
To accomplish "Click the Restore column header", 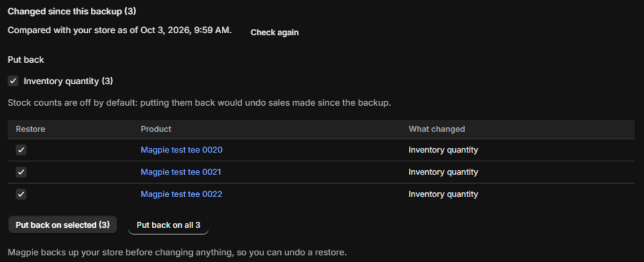I will [x=31, y=129].
